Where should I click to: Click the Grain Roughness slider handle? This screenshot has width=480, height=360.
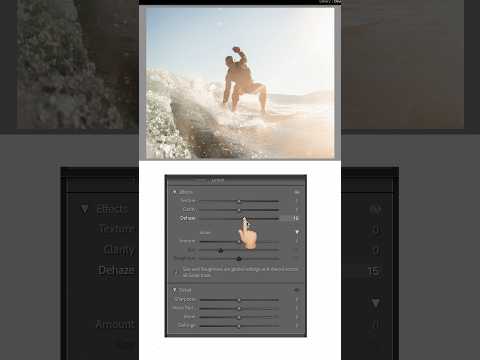pos(239,259)
